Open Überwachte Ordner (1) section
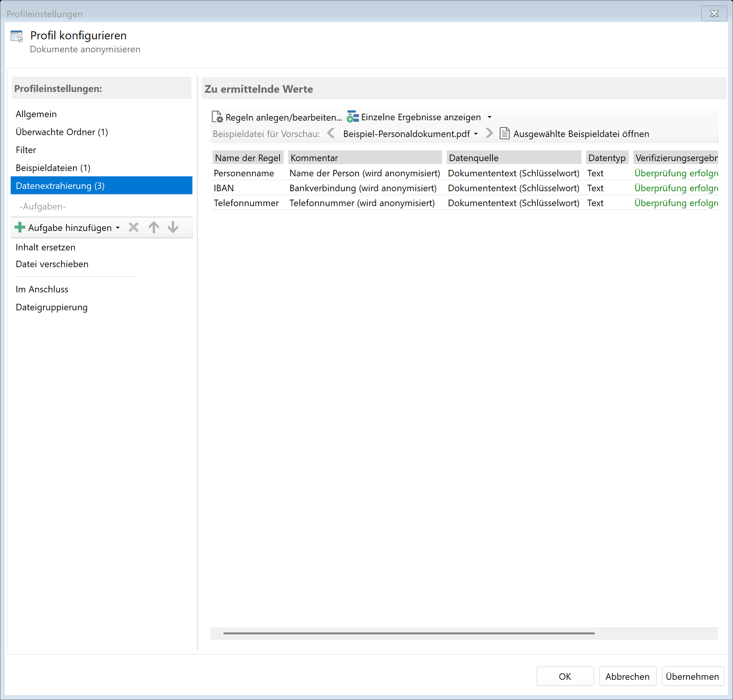The width and height of the screenshot is (733, 700). click(x=62, y=132)
